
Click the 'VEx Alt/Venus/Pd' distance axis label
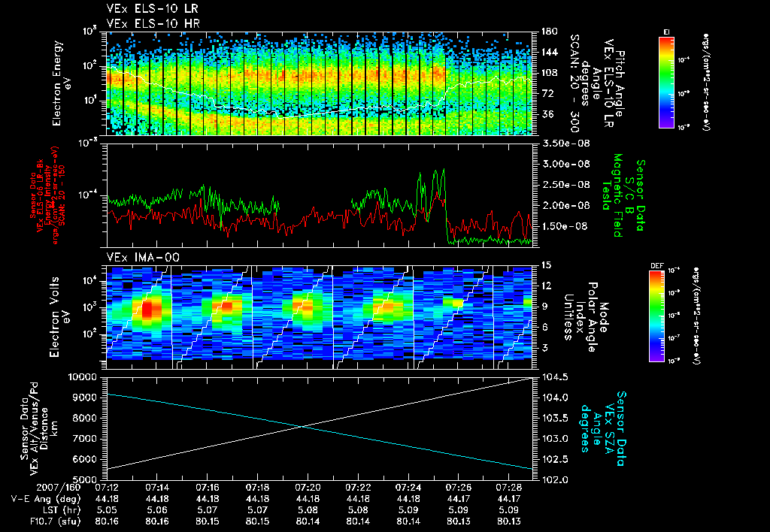point(35,428)
